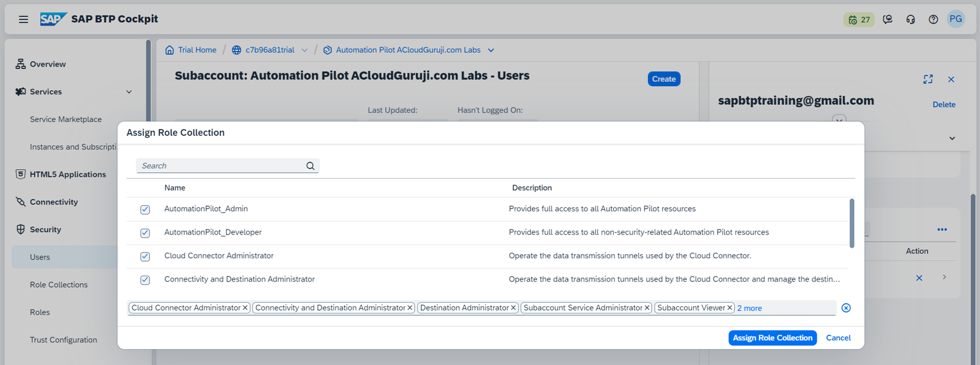Open the hamburger navigation menu
Screen dimensions: 980x365
(x=23, y=20)
